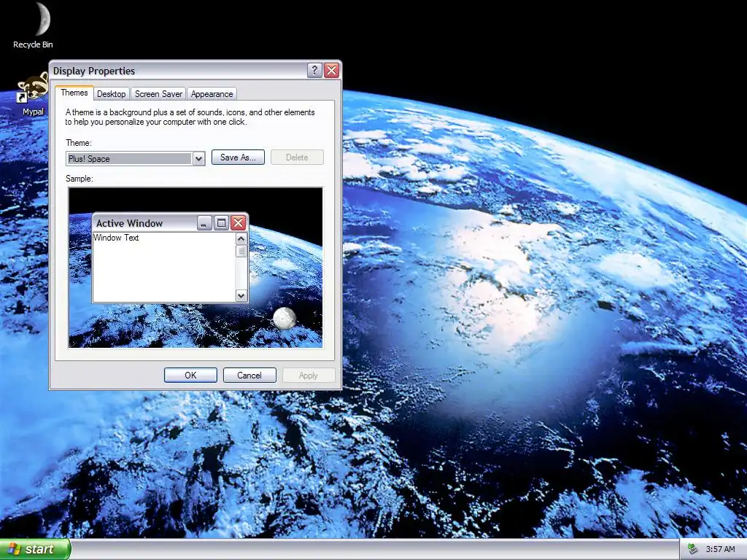Viewport: 747px width, 560px height.
Task: Select the Mypal raccoon desktop shortcut
Action: click(32, 88)
